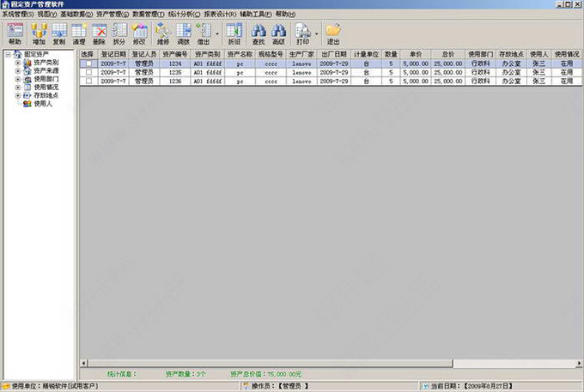The height and width of the screenshot is (392, 584).
Task: Click the 资产总价值 total value text
Action: [266, 374]
